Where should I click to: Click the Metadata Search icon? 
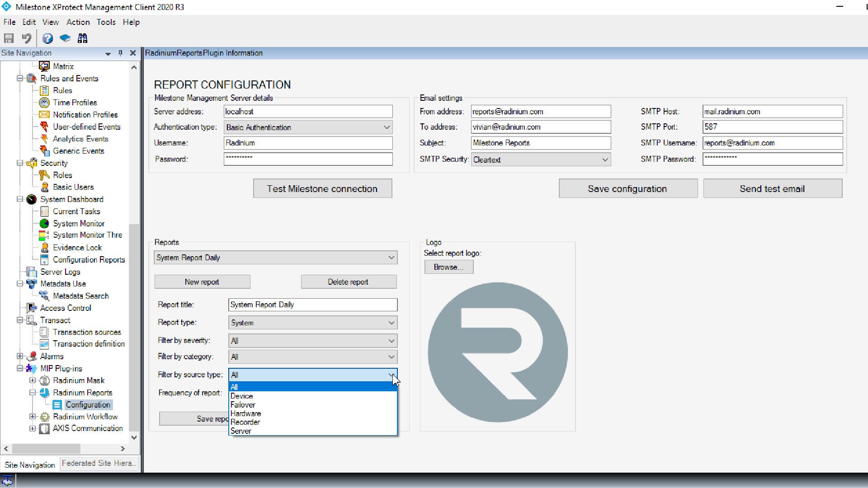point(44,296)
